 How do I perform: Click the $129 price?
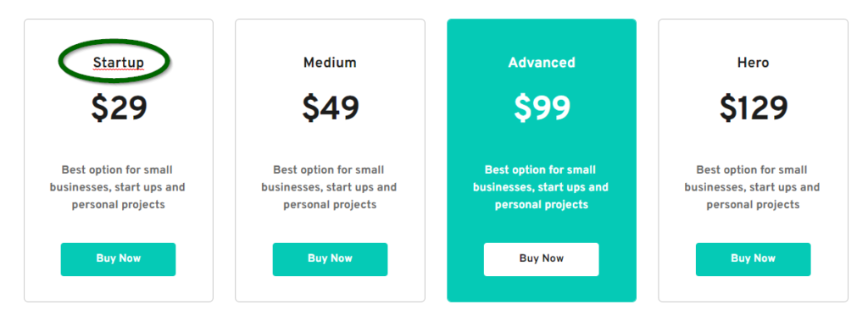click(754, 108)
